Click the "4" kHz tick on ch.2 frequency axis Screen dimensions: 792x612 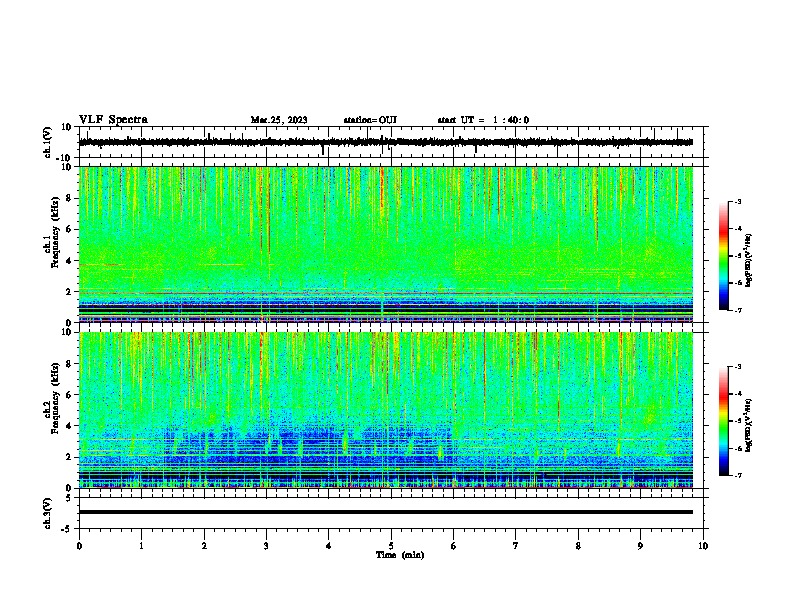[x=69, y=426]
